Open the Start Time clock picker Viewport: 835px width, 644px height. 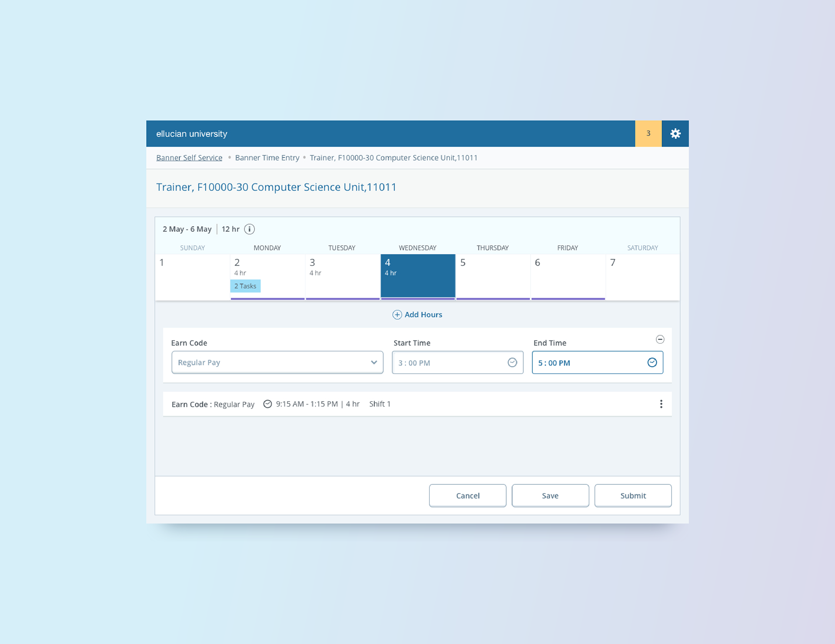pyautogui.click(x=512, y=363)
